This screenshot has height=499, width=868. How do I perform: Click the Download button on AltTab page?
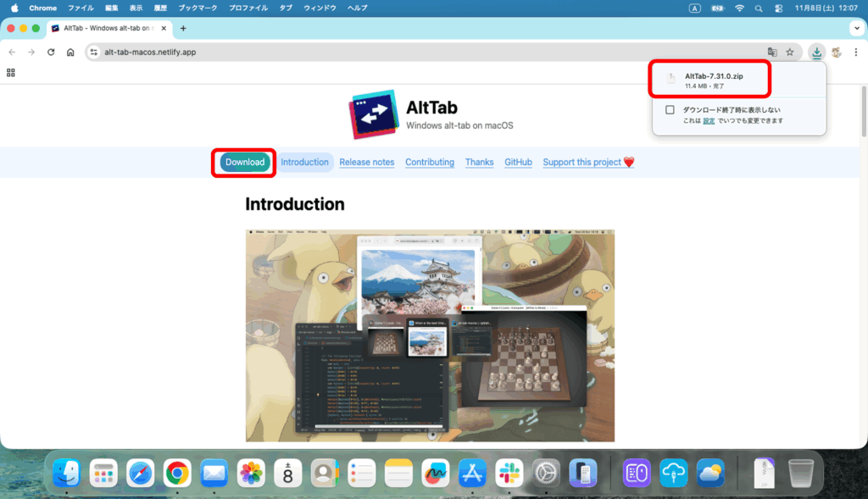[x=245, y=162]
